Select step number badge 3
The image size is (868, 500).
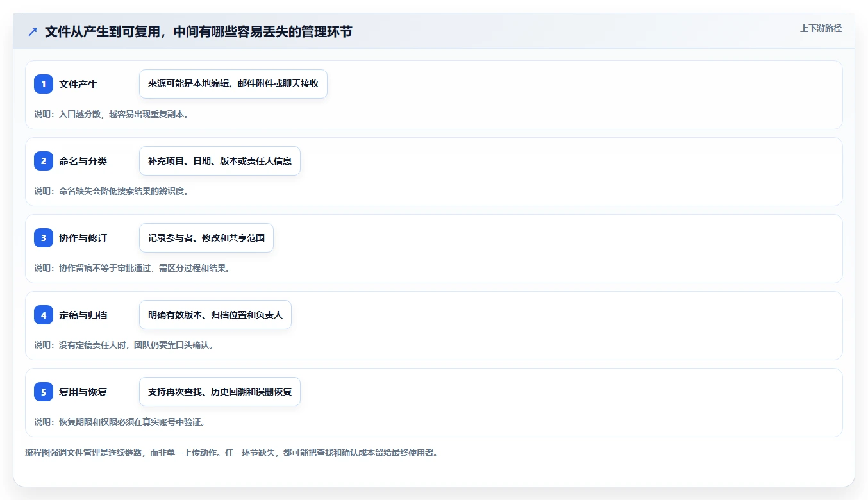pos(44,238)
